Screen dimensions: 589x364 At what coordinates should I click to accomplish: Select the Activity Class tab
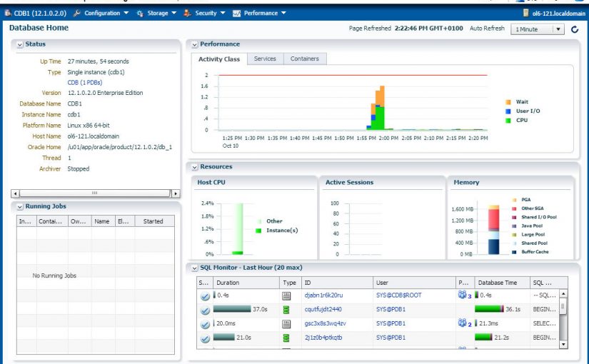219,59
